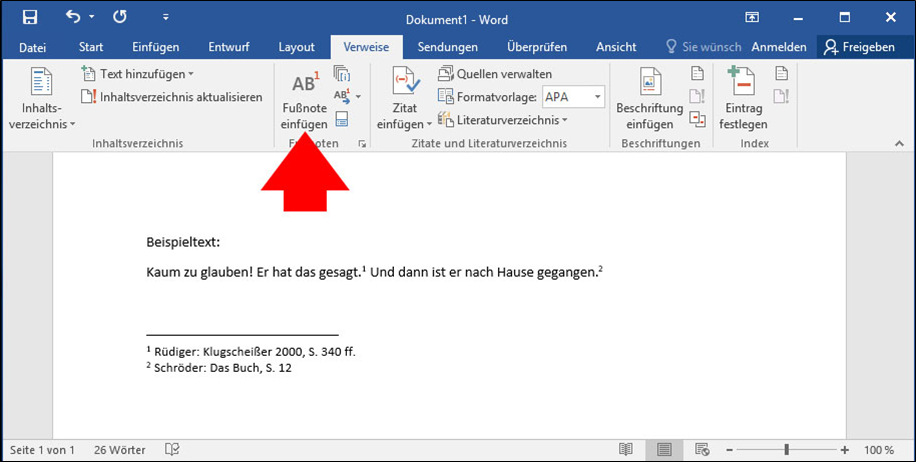Open the Datei tab

coord(32,47)
